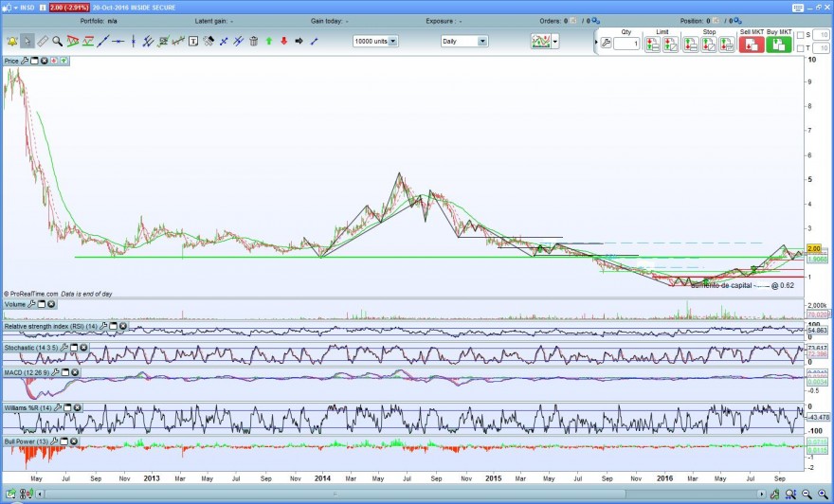Remove the RSI indicator panel

(x=123, y=327)
